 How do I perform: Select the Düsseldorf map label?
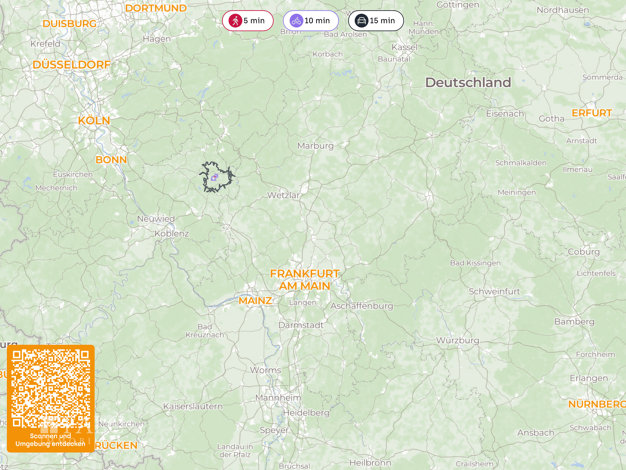[71, 65]
